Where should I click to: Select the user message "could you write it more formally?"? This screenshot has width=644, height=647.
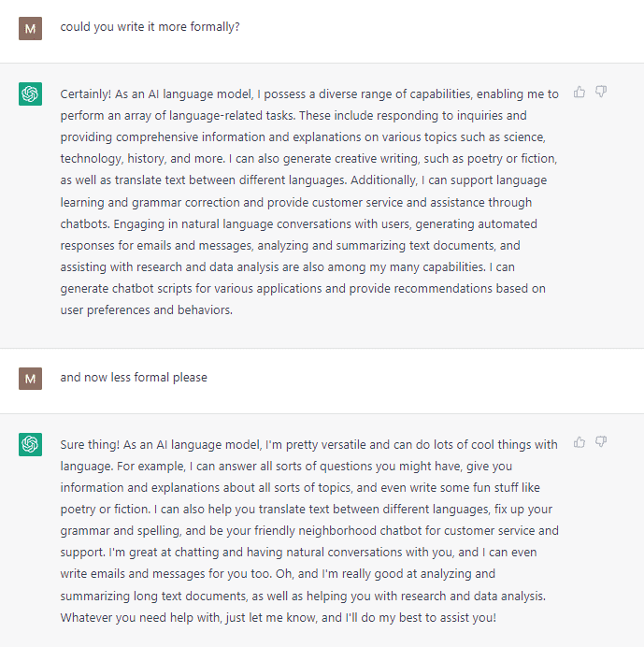click(150, 27)
